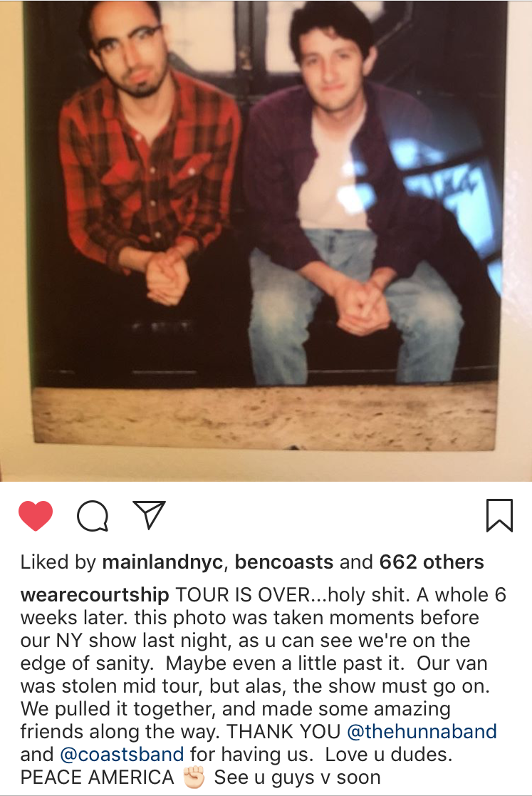Save post with the bookmark icon
Image resolution: width=532 pixels, height=796 pixels.
click(x=499, y=515)
